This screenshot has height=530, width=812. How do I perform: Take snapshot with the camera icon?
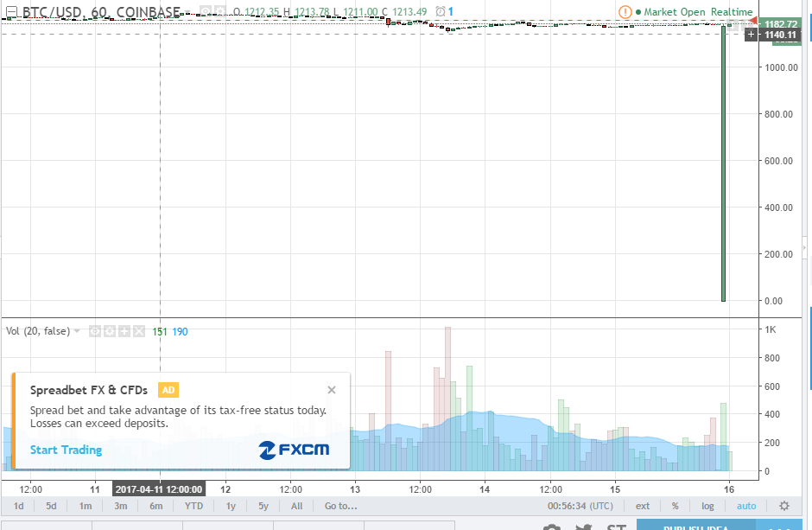click(552, 527)
